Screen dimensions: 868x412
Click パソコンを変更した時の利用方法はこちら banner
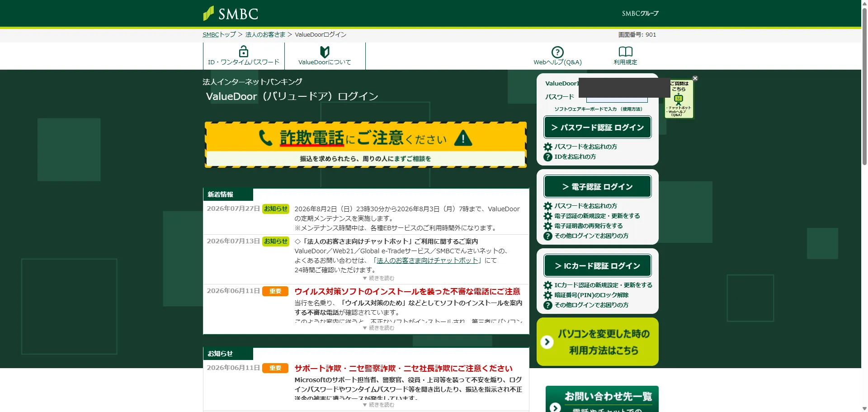pyautogui.click(x=597, y=342)
